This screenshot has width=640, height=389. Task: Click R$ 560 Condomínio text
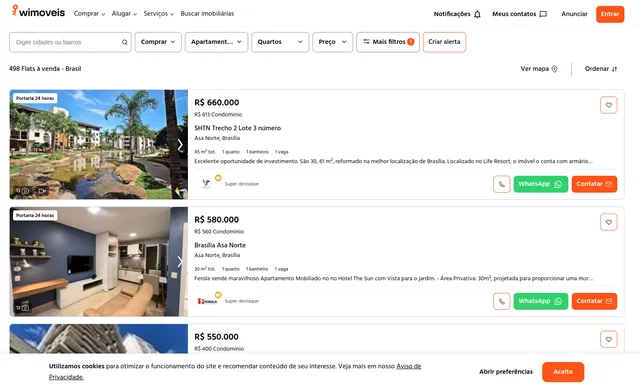pos(219,231)
